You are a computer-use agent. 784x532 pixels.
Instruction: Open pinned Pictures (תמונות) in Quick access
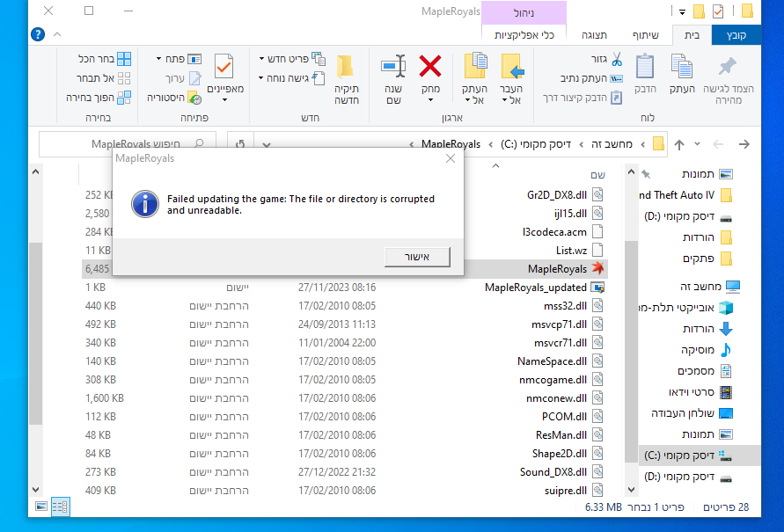coord(698,174)
